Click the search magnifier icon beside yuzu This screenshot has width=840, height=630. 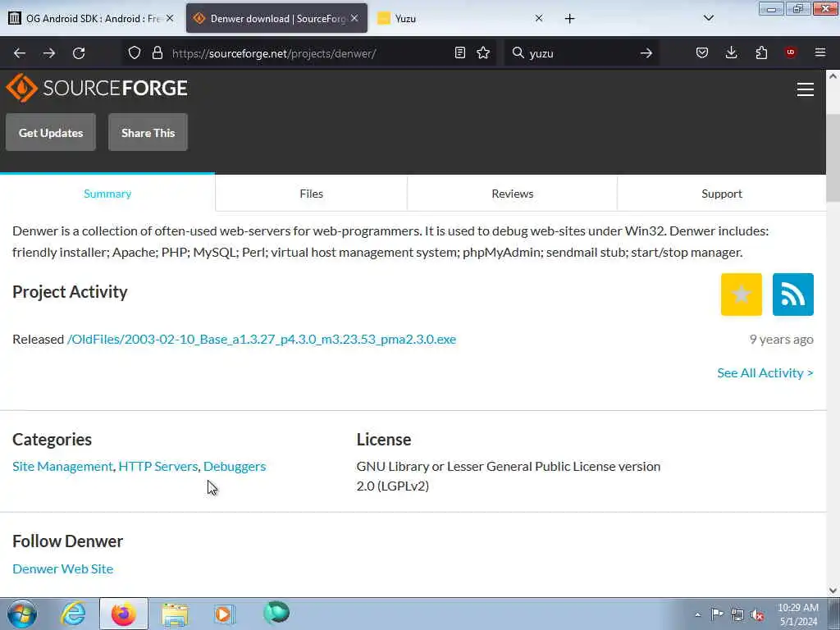518,52
